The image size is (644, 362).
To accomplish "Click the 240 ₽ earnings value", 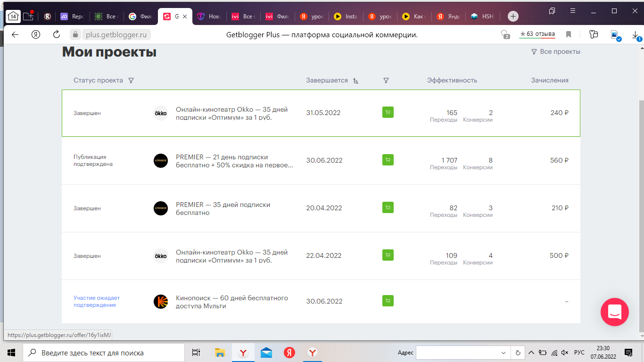I will tap(559, 113).
